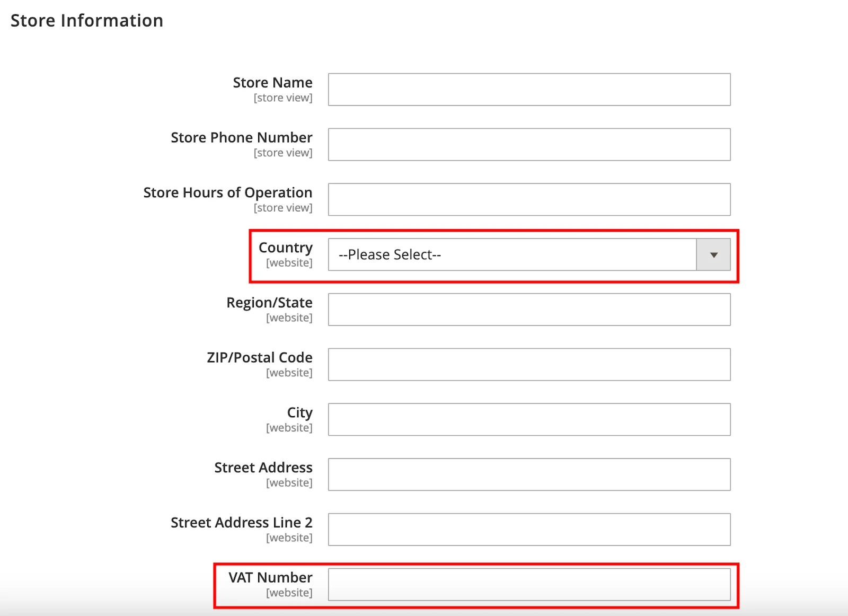Viewport: 848px width, 616px height.
Task: Click the Country dropdown arrow button
Action: pos(713,254)
